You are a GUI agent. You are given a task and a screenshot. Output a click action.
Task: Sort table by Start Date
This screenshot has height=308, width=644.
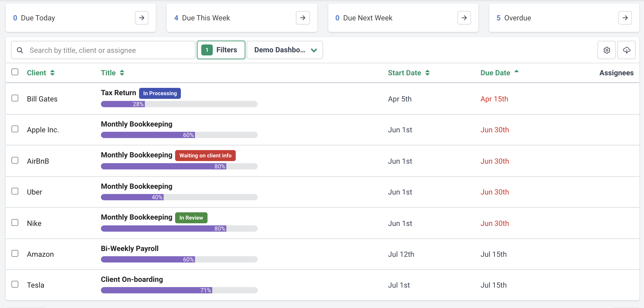pyautogui.click(x=427, y=73)
